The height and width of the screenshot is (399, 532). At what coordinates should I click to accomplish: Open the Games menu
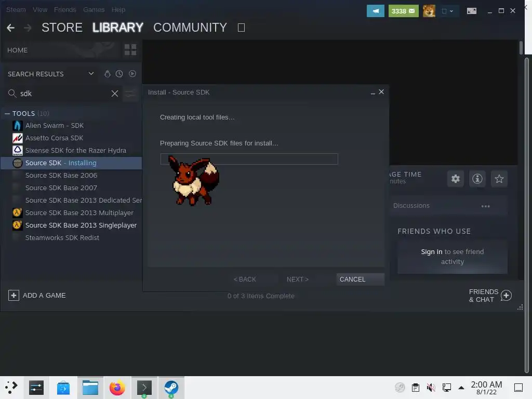(94, 10)
